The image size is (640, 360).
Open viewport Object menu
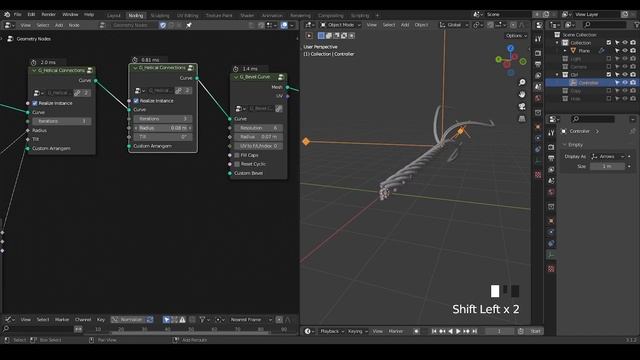pyautogui.click(x=421, y=25)
